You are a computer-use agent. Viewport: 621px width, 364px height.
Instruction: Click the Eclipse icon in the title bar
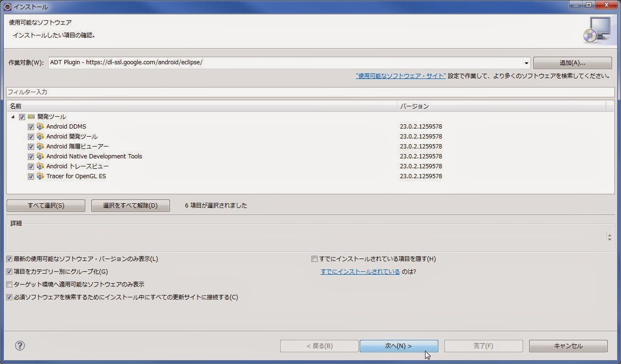pyautogui.click(x=7, y=7)
